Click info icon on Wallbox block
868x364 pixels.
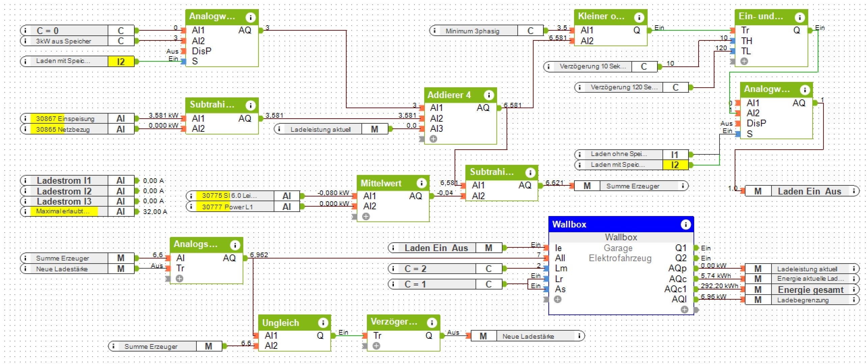click(x=685, y=224)
